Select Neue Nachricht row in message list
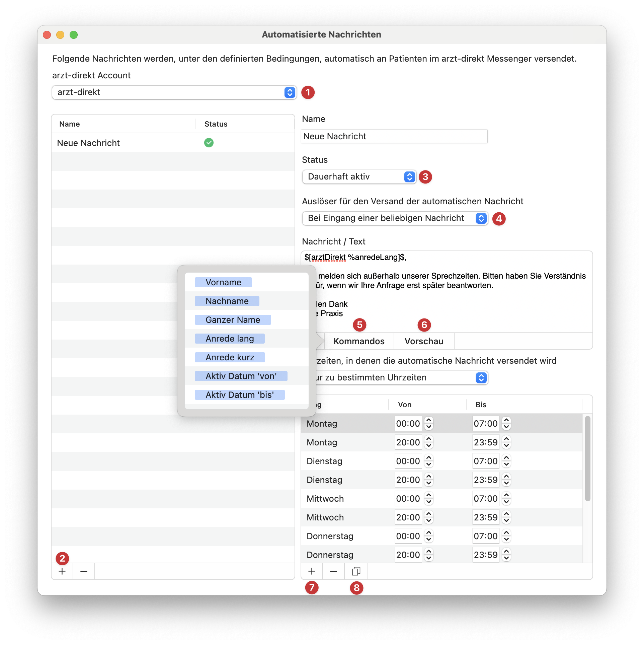 pyautogui.click(x=173, y=143)
